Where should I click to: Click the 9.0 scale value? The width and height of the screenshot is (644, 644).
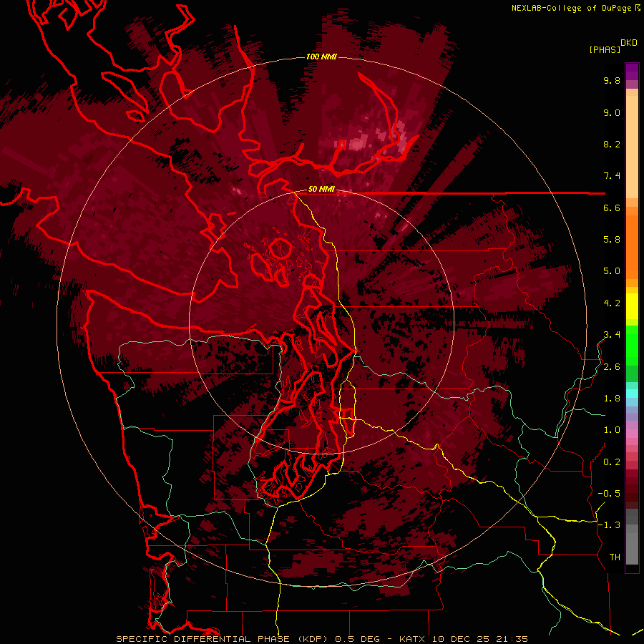pyautogui.click(x=612, y=112)
